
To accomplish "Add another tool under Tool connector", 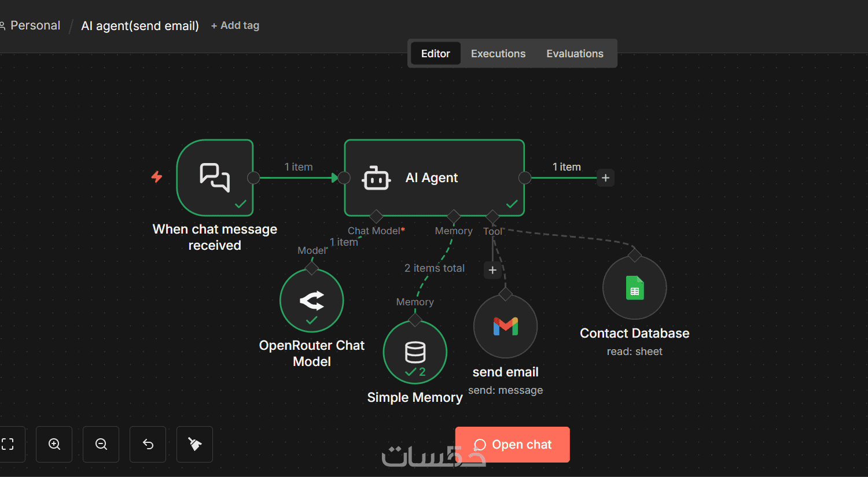I will point(492,270).
